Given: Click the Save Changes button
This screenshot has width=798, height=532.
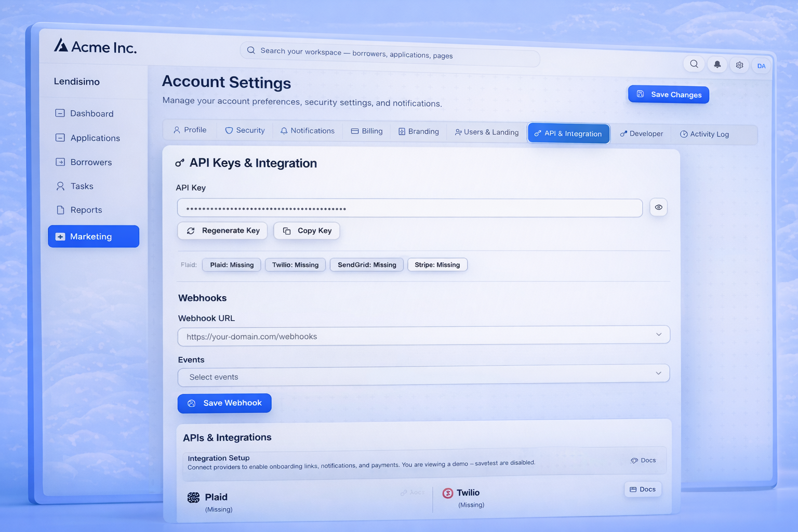Looking at the screenshot, I should 669,95.
